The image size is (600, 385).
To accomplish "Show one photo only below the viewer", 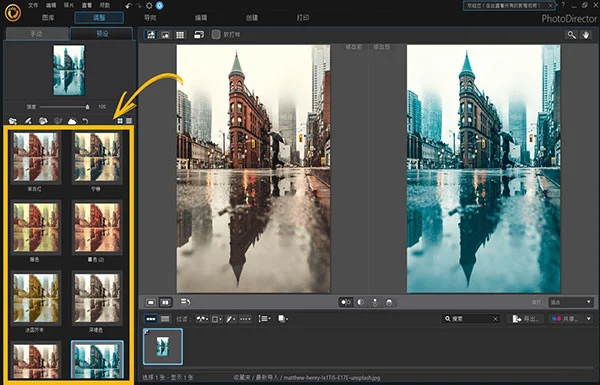I will [151, 302].
